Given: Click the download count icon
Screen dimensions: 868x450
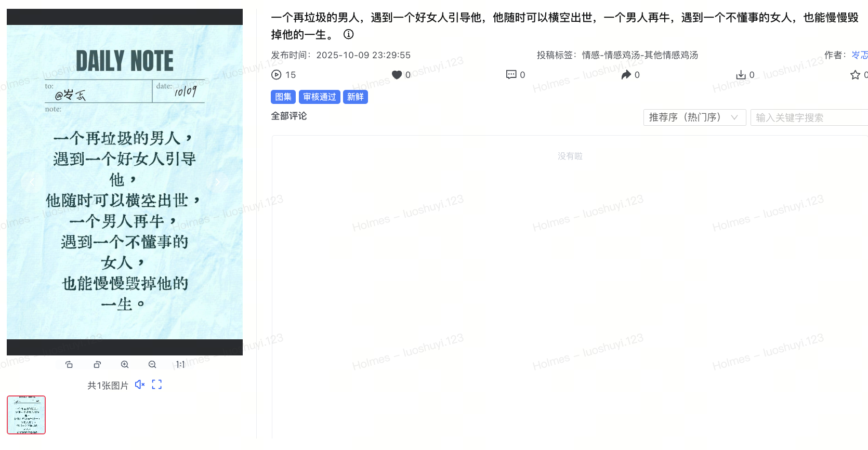Looking at the screenshot, I should pos(741,75).
